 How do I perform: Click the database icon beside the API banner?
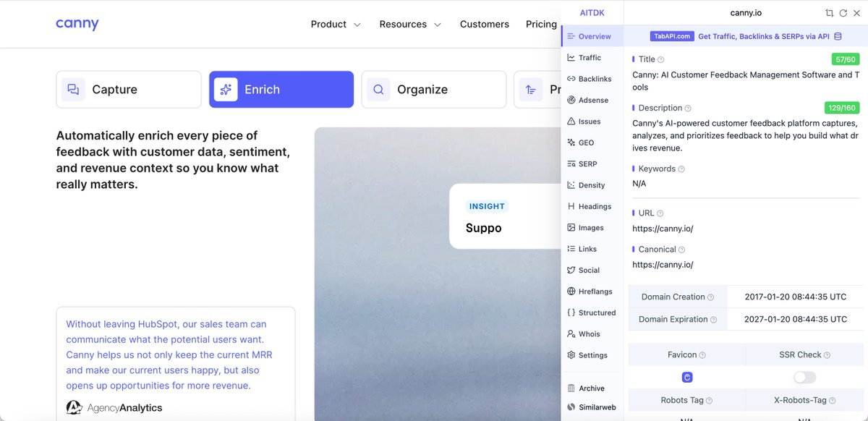[x=838, y=36]
